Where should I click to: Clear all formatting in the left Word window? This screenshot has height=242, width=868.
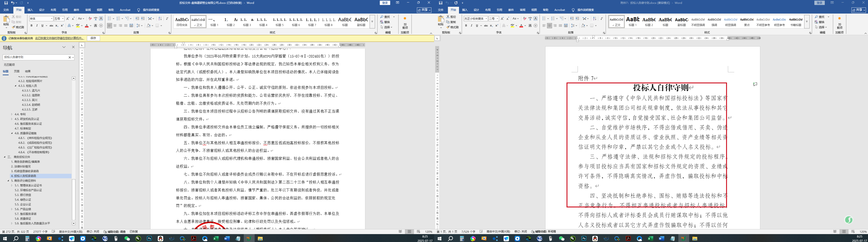tap(90, 19)
